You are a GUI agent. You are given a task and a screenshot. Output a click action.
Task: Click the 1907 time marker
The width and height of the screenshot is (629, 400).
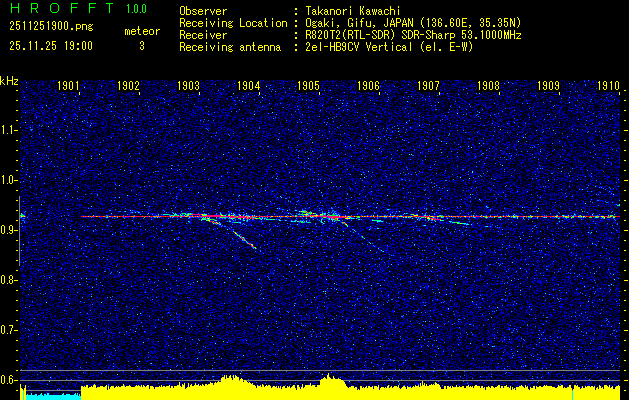[x=428, y=86]
